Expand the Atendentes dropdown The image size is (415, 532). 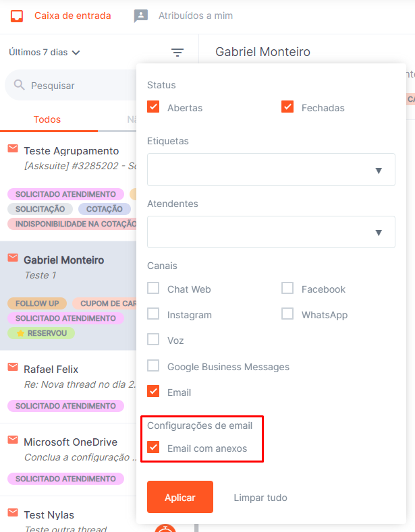click(x=271, y=232)
